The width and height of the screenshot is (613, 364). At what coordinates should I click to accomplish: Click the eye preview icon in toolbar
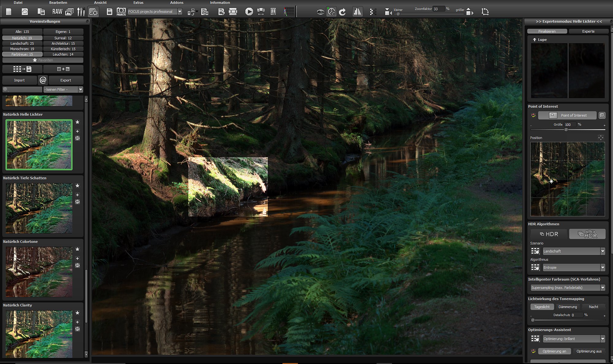pyautogui.click(x=320, y=12)
